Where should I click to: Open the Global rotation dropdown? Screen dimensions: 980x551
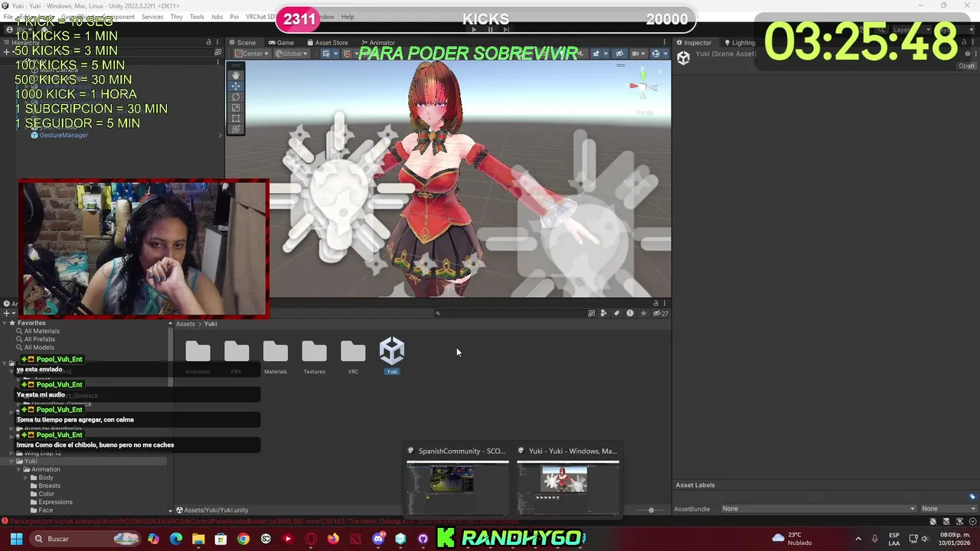pyautogui.click(x=291, y=54)
